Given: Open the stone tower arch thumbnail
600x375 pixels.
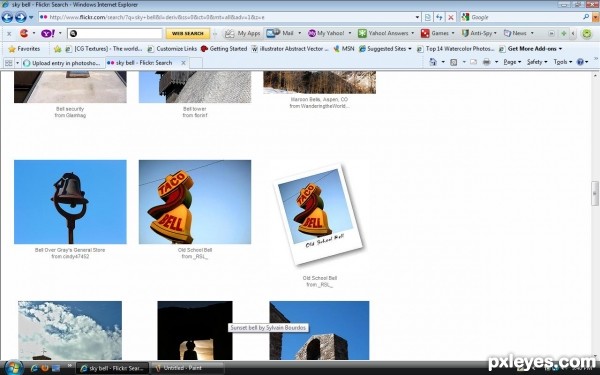Looking at the screenshot, I should [320, 330].
